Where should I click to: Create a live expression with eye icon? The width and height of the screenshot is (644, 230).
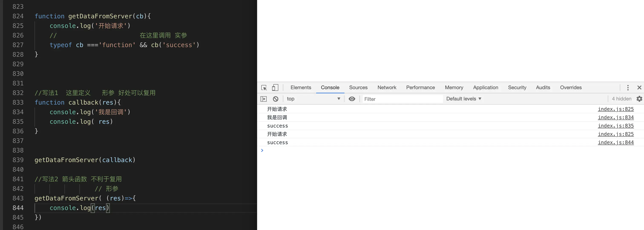click(352, 99)
